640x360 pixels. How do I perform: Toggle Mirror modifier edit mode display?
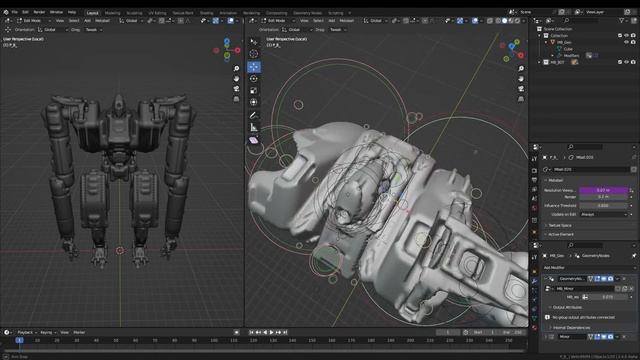(x=597, y=337)
